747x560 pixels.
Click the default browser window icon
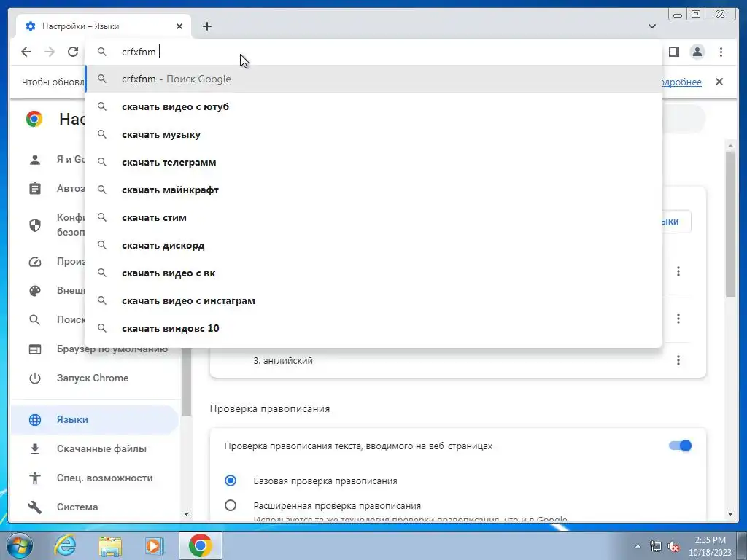coord(35,349)
